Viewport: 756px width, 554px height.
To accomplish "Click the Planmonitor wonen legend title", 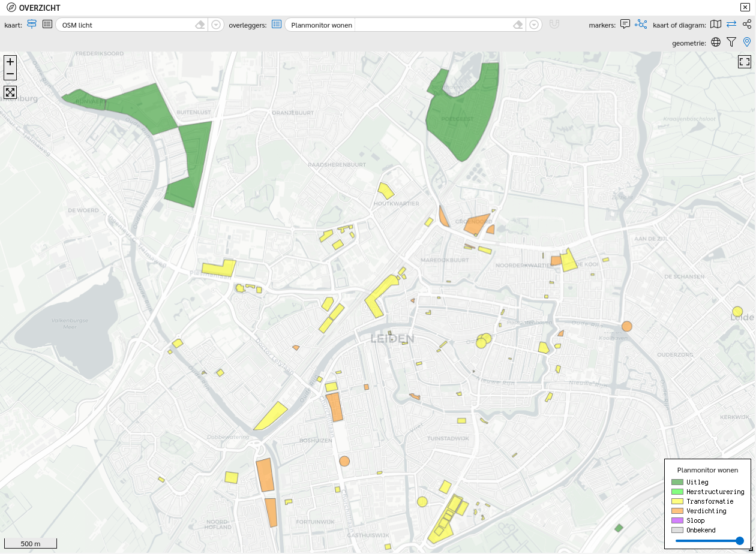I will tap(707, 470).
